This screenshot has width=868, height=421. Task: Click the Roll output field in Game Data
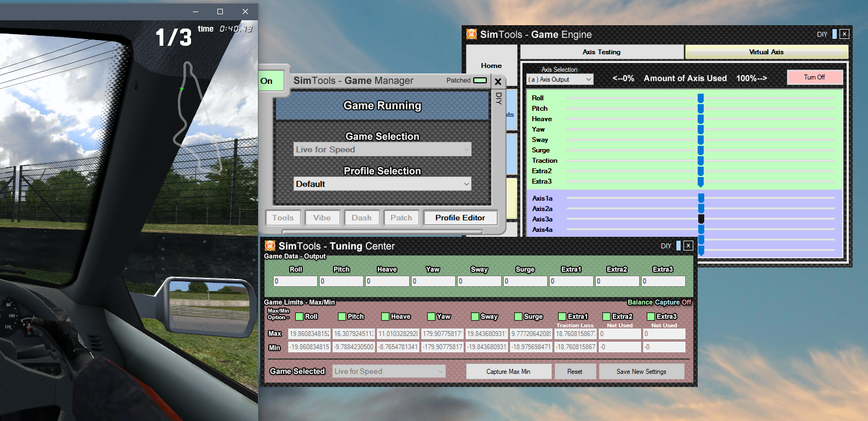296,281
